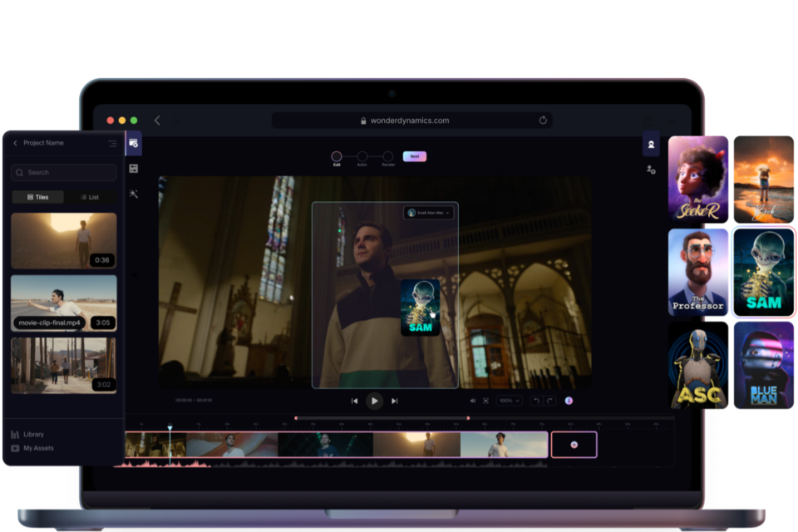This screenshot has width=798, height=532.
Task: Click the play button under the video preview
Action: (x=374, y=401)
